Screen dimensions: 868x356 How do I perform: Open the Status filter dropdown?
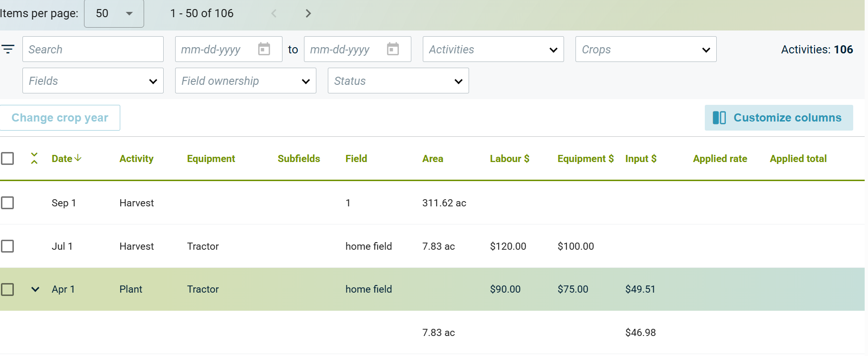pyautogui.click(x=398, y=81)
